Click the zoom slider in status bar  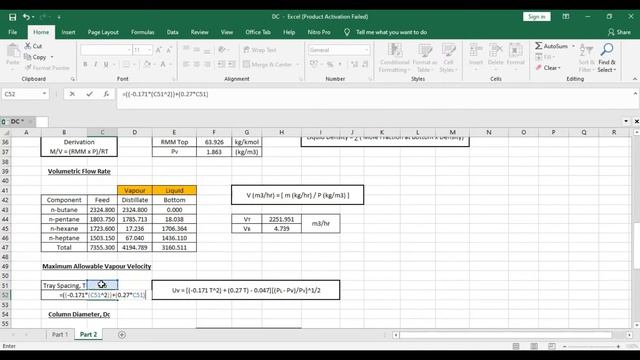coord(592,346)
